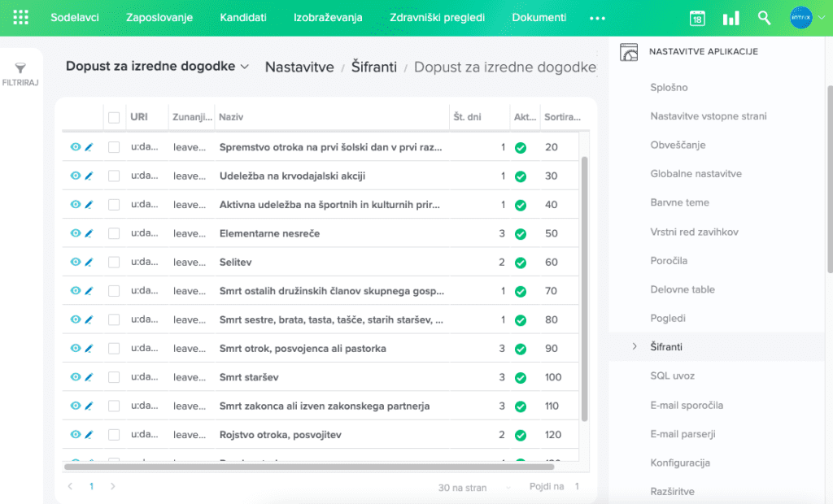
Task: View the Elementarne nesreče row eye icon
Action: pos(75,233)
